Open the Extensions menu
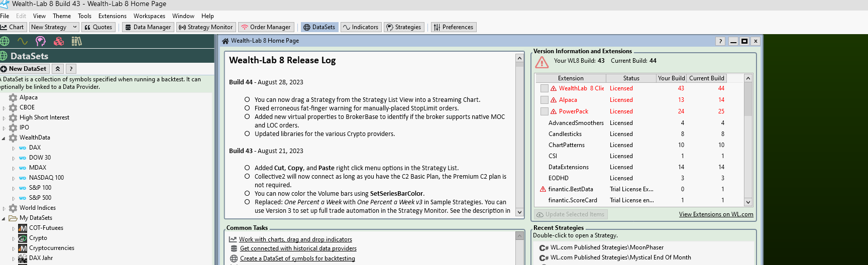Screen dimensions: 868x265 tap(113, 16)
